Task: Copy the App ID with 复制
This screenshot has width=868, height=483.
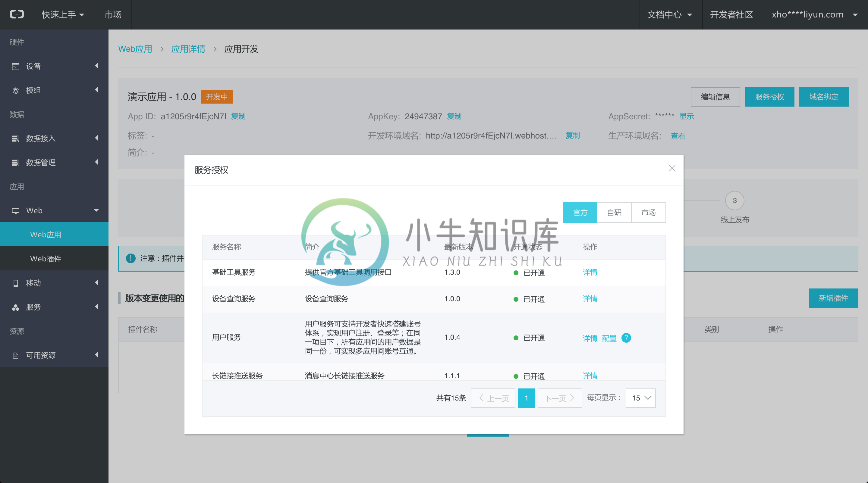Action: 238,117
